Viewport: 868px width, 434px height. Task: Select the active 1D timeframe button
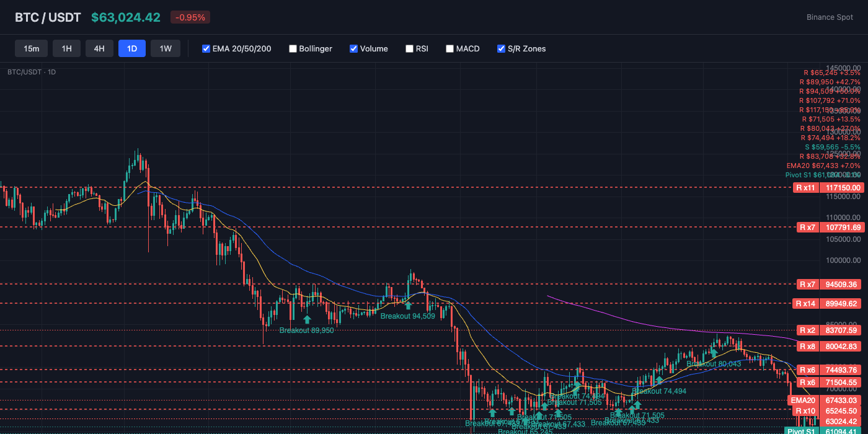click(x=132, y=48)
